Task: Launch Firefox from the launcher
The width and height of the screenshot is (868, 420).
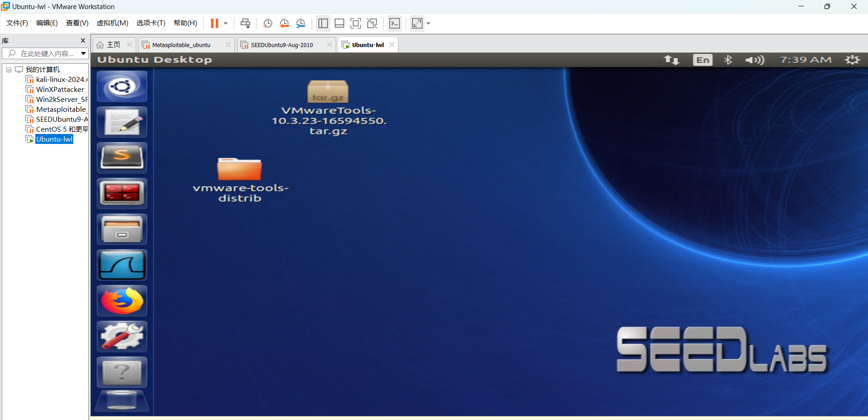Action: click(x=122, y=301)
